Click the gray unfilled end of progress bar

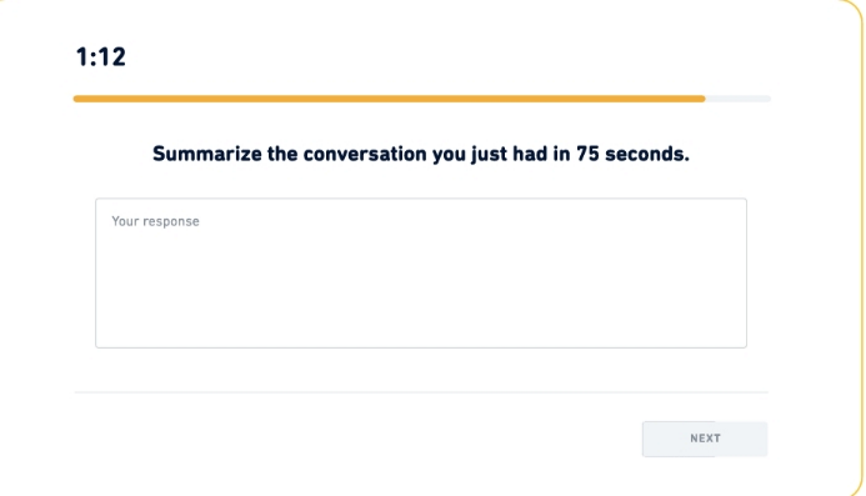(x=738, y=99)
